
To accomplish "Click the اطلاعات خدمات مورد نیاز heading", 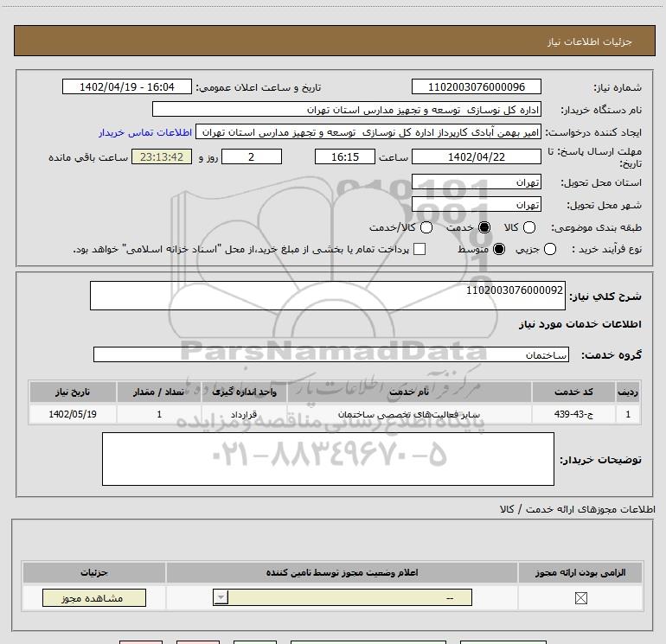I will (580, 324).
